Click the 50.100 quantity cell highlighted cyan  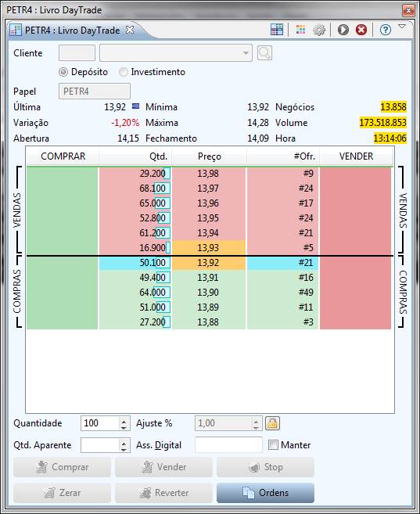(135, 263)
